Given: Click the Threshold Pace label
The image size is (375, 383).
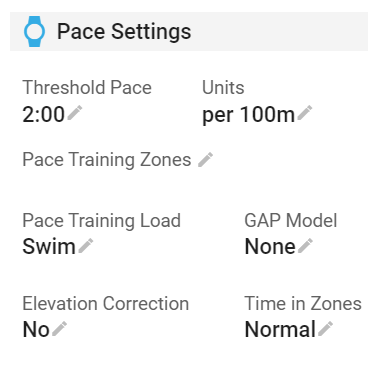Looking at the screenshot, I should pos(87,87).
